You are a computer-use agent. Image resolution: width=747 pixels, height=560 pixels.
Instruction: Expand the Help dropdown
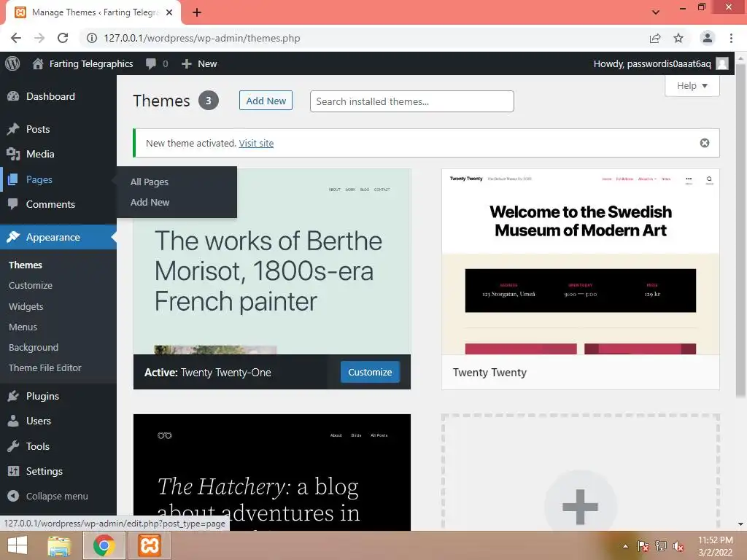[692, 86]
